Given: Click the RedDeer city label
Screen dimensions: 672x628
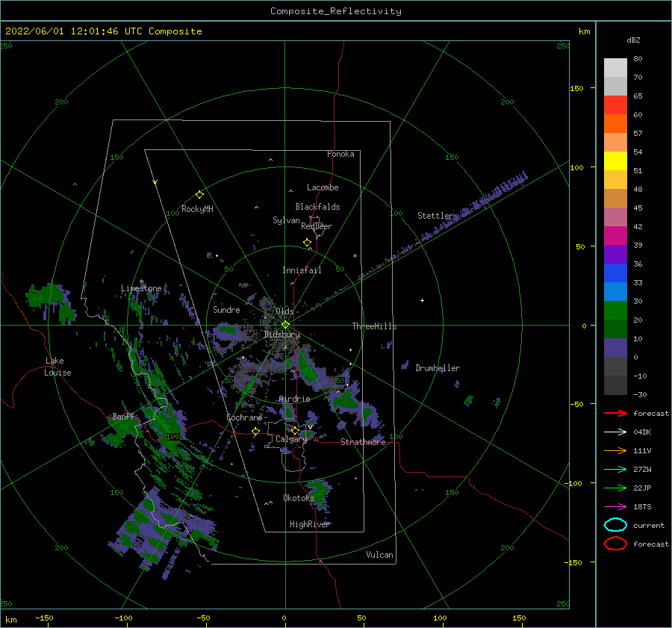Looking at the screenshot, I should [317, 226].
